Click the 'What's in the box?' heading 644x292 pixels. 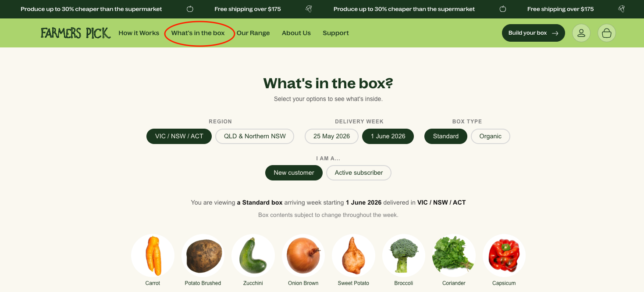328,83
